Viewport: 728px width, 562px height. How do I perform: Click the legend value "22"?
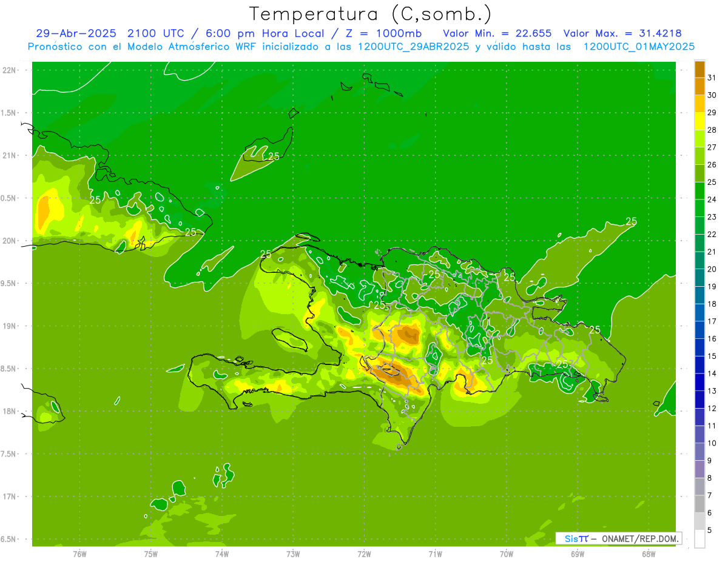pyautogui.click(x=712, y=235)
